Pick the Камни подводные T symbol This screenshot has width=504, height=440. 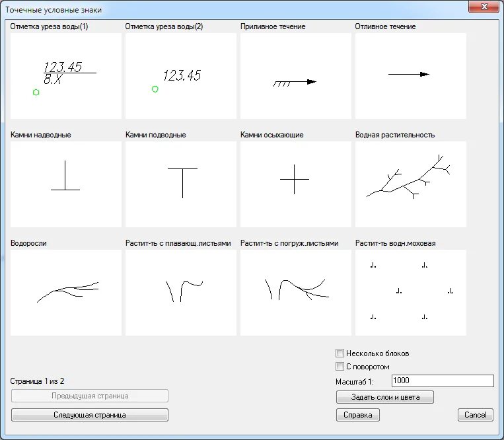[181, 184]
